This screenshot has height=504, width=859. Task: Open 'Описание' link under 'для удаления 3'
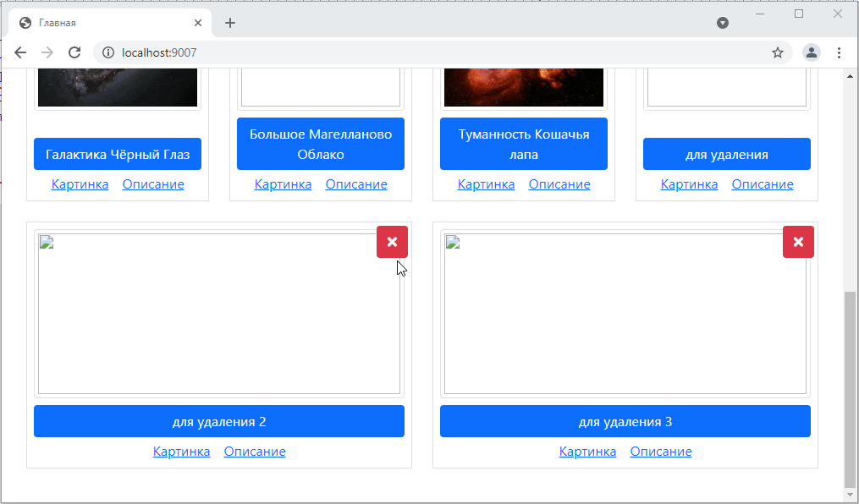pos(661,452)
